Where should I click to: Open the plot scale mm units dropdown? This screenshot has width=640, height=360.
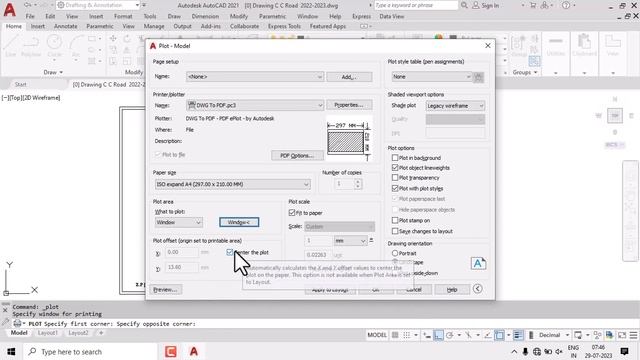(350, 241)
